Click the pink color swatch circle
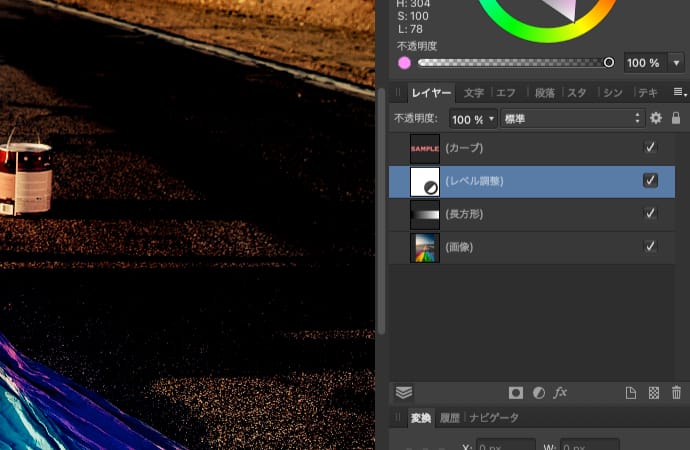The width and height of the screenshot is (690, 450). (x=404, y=63)
